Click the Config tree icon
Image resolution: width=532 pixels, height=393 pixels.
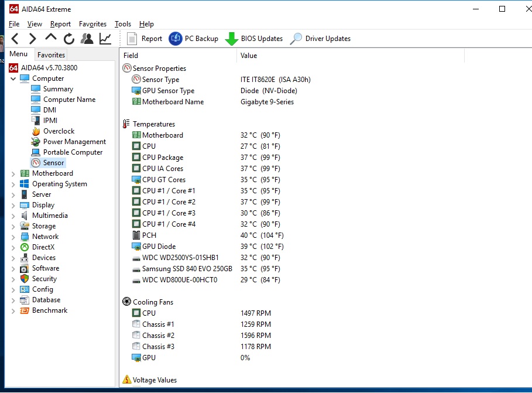(24, 289)
